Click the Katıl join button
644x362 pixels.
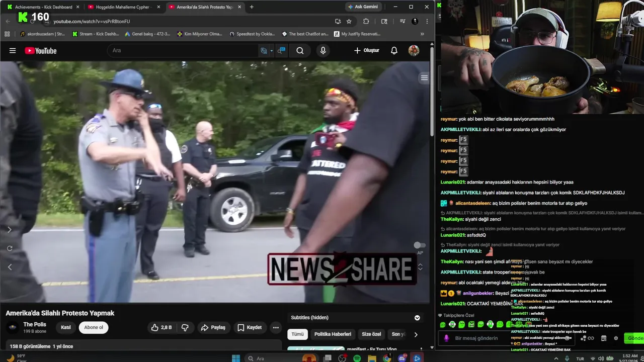(66, 327)
